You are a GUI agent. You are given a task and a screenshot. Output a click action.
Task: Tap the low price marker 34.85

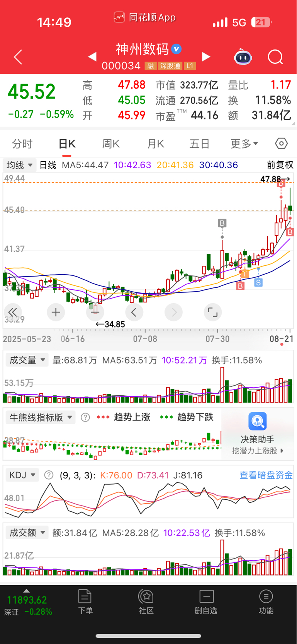(110, 324)
